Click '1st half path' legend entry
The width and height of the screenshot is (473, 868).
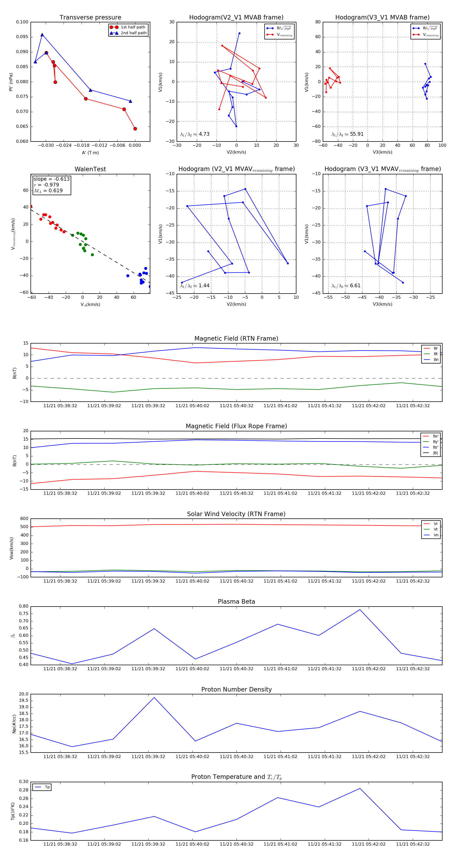coord(128,27)
